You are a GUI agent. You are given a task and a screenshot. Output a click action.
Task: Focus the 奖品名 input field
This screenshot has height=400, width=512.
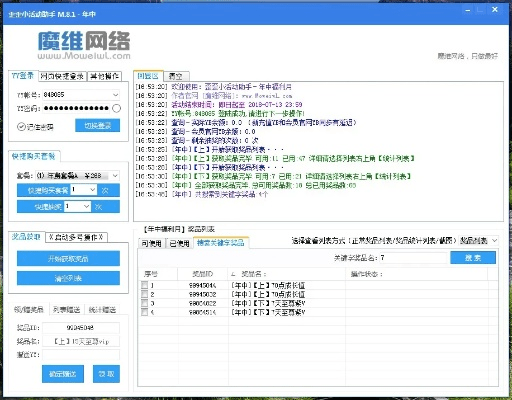point(81,341)
